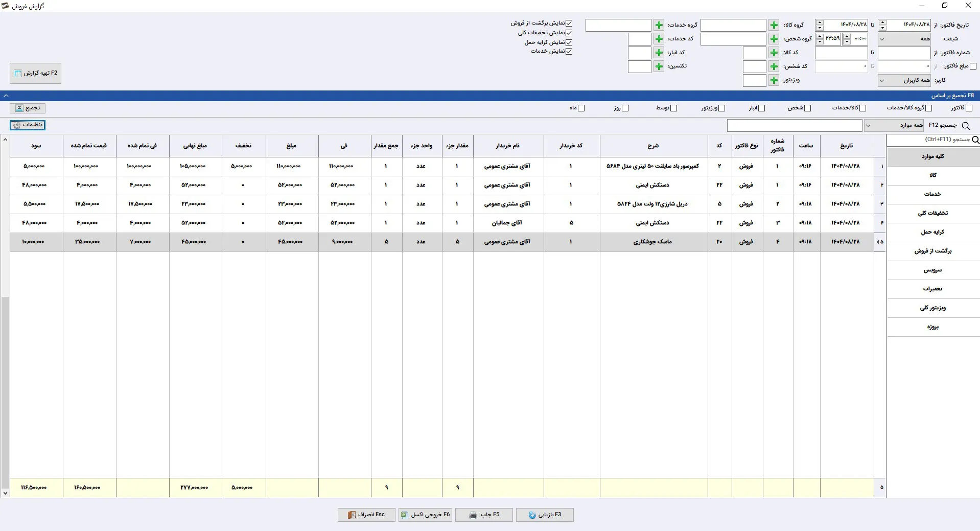Toggle نمایش خدمات checkbox
Image resolution: width=980 pixels, height=531 pixels.
(569, 51)
